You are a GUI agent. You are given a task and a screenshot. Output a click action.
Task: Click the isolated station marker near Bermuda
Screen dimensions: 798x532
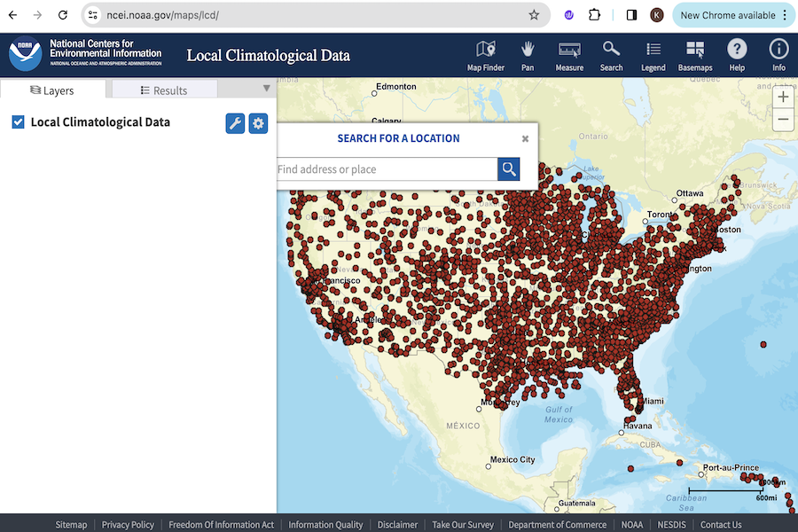(763, 345)
